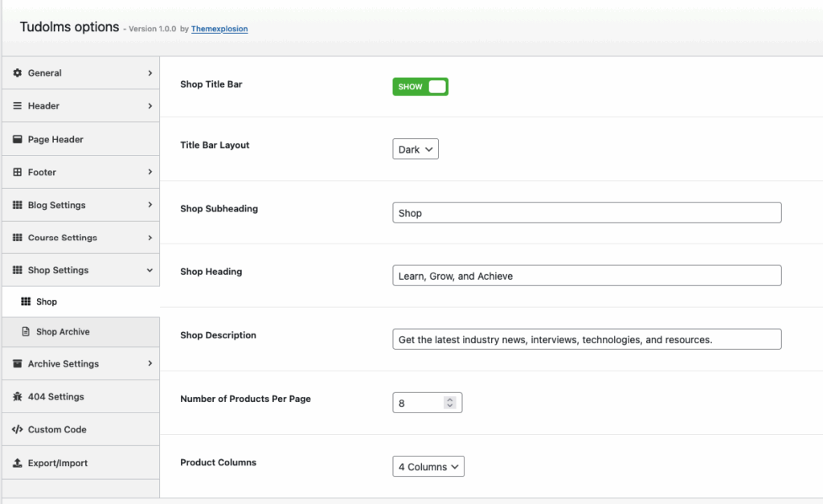Click the Number of Products stepper arrows
The image size is (823, 504).
(450, 403)
